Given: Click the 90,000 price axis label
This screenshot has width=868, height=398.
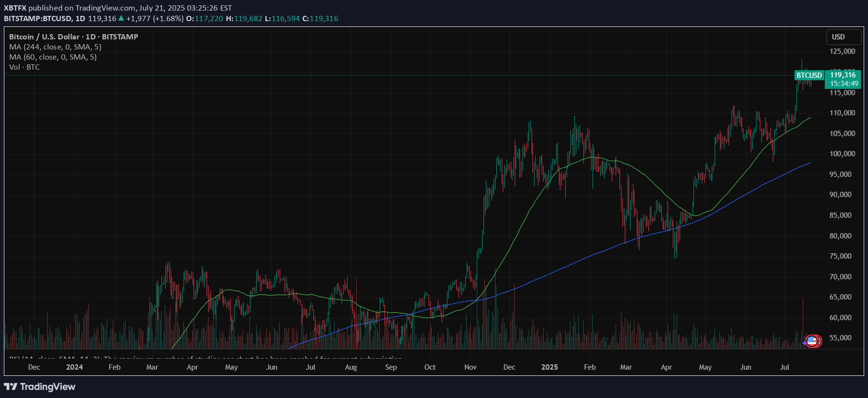Looking at the screenshot, I should click(841, 195).
